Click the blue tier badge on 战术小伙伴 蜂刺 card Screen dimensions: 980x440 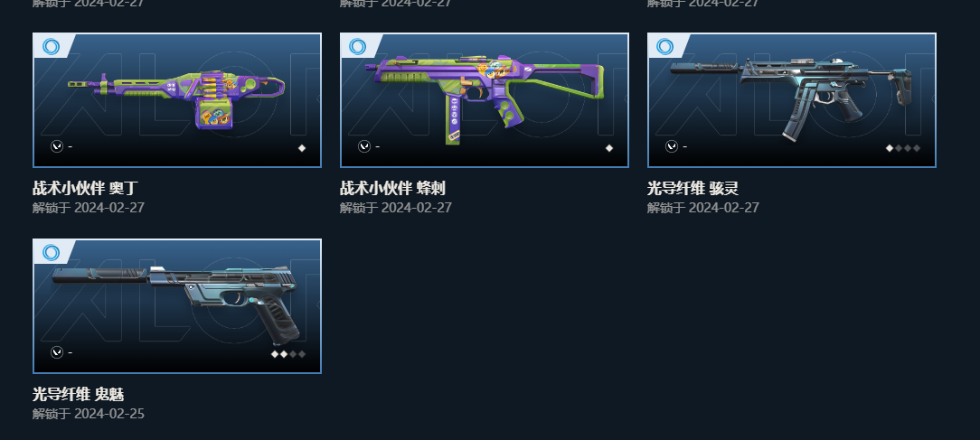(x=358, y=46)
